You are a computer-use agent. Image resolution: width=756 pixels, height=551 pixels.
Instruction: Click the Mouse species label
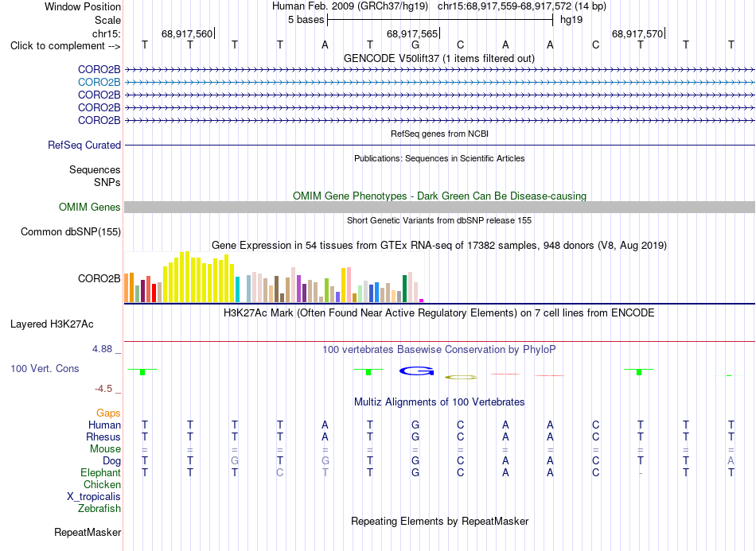pyautogui.click(x=105, y=449)
